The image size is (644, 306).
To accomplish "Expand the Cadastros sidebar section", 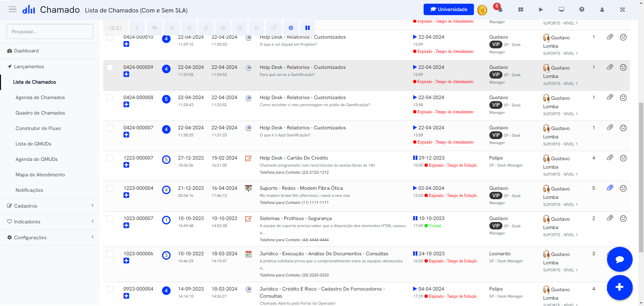I will (x=50, y=206).
